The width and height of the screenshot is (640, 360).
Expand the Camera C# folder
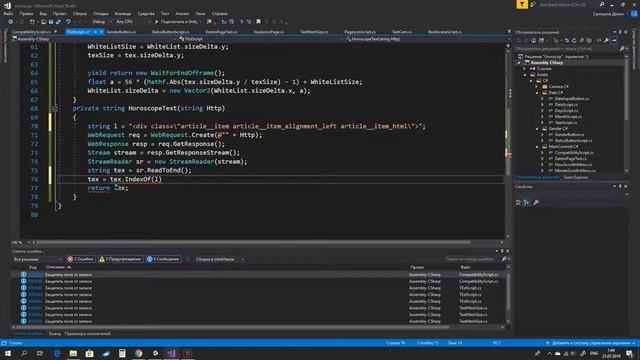(x=537, y=87)
